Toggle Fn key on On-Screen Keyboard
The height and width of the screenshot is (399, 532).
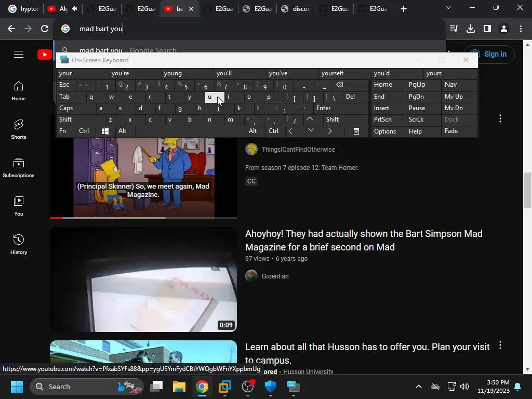(66, 131)
